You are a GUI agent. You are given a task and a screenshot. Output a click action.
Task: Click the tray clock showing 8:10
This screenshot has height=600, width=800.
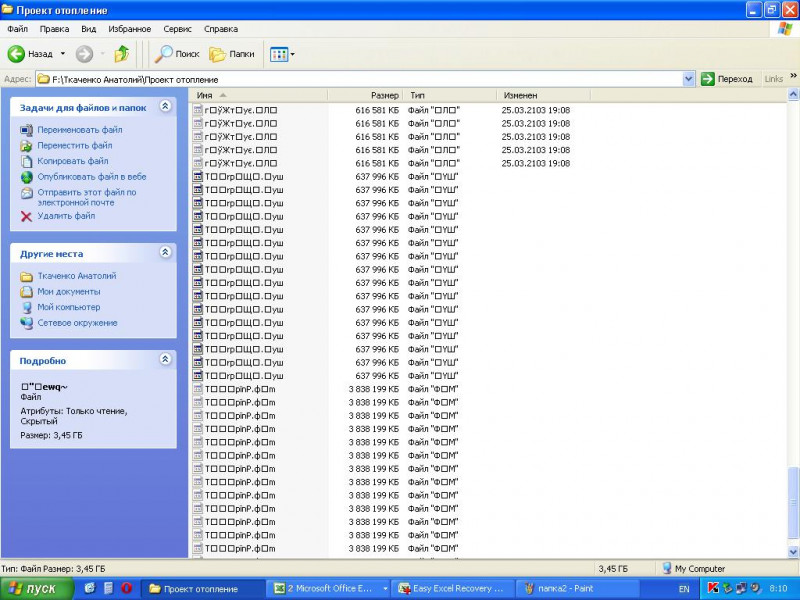click(778, 588)
